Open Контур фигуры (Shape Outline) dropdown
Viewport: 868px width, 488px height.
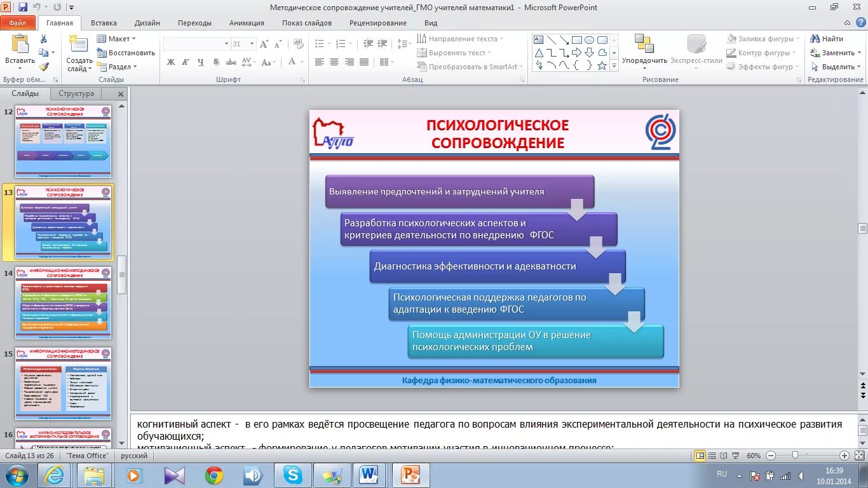[762, 53]
